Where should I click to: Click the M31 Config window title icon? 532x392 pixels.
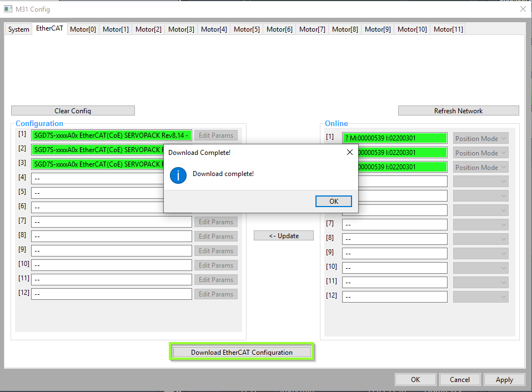(8, 9)
